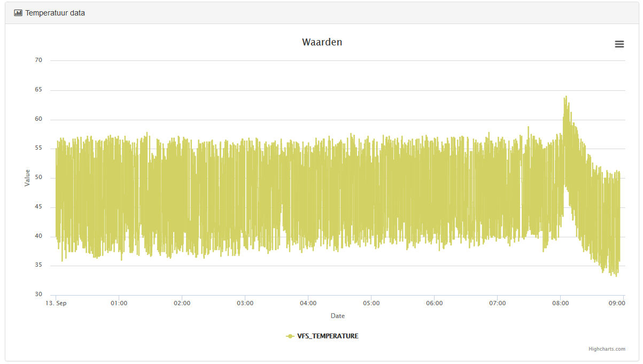Click the Date x-axis title
Screen dimensions: 643x364
(337, 316)
